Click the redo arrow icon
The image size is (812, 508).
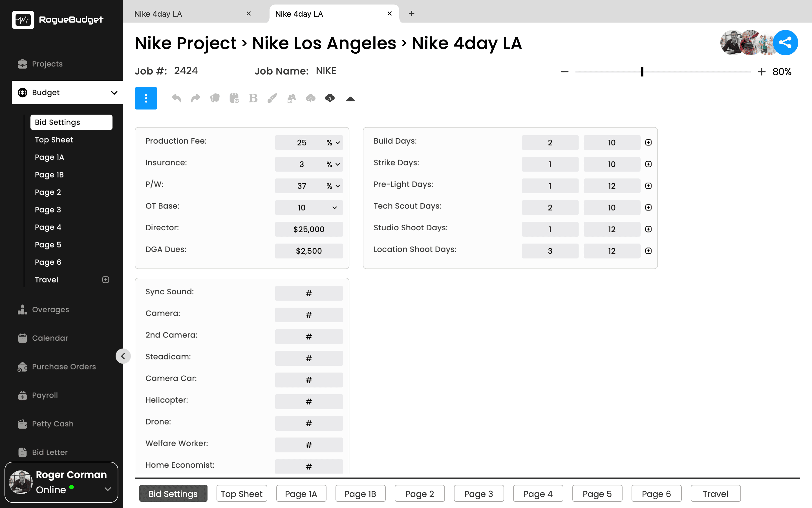196,98
